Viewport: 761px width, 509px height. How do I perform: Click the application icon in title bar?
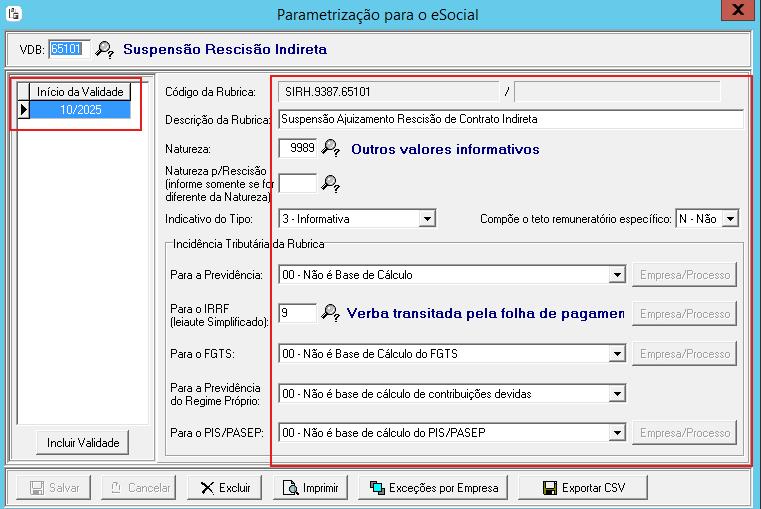click(14, 13)
